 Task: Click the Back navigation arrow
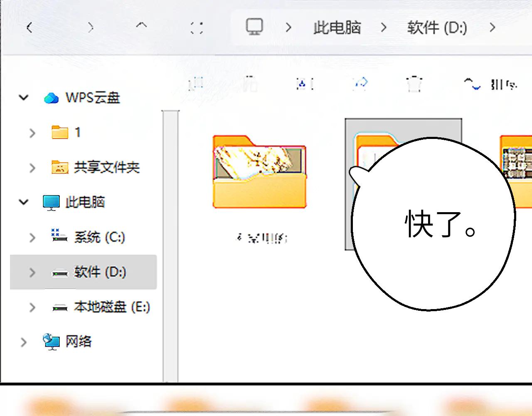pyautogui.click(x=29, y=28)
